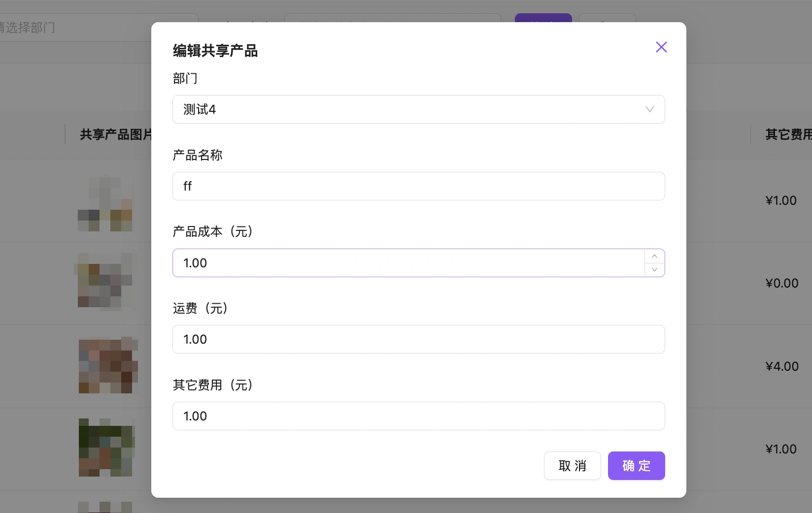The width and height of the screenshot is (812, 513).
Task: Decrease 产品成本 with the down arrow
Action: (654, 270)
